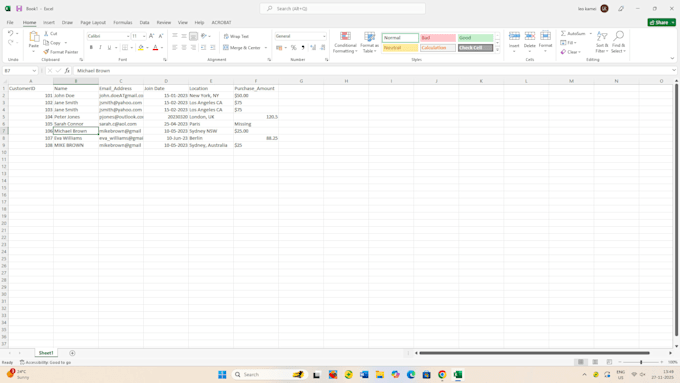This screenshot has width=680, height=383.
Task: Increase the font size with the larger A icon
Action: tap(151, 36)
